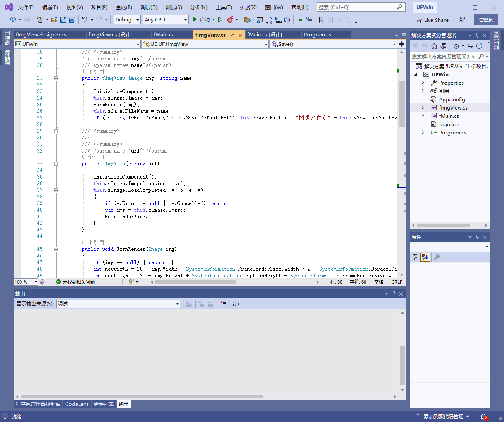Collapse lambda region at line 37
504x422 pixels.
click(56, 190)
